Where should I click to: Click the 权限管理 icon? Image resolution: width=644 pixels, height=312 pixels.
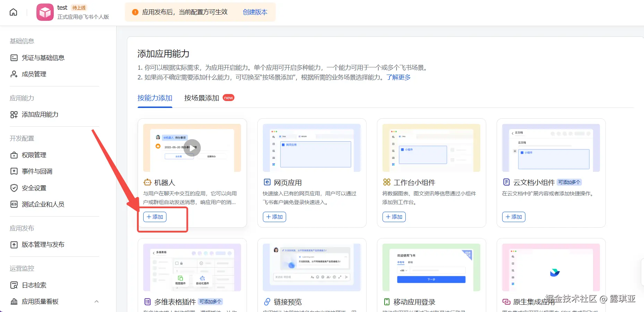point(14,155)
